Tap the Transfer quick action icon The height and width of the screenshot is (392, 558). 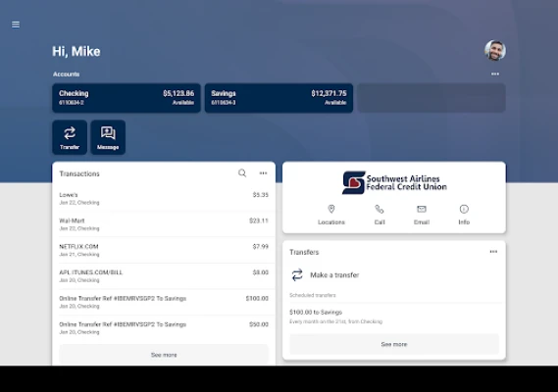tap(70, 137)
